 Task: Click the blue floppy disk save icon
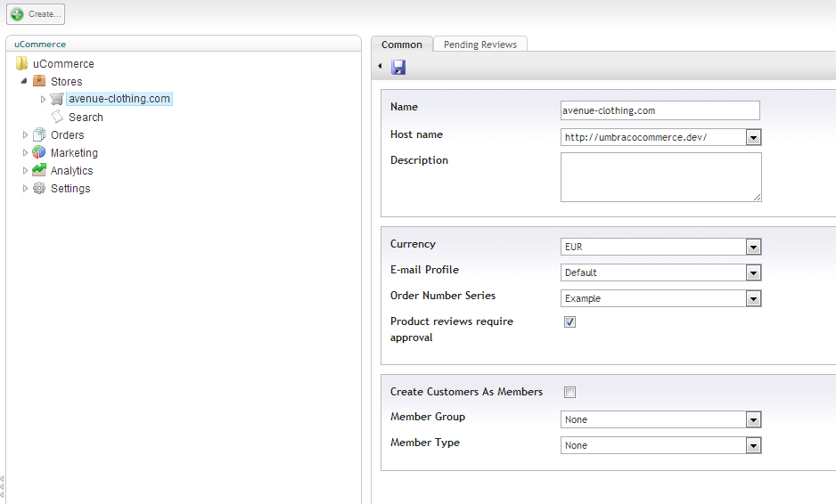click(x=398, y=67)
